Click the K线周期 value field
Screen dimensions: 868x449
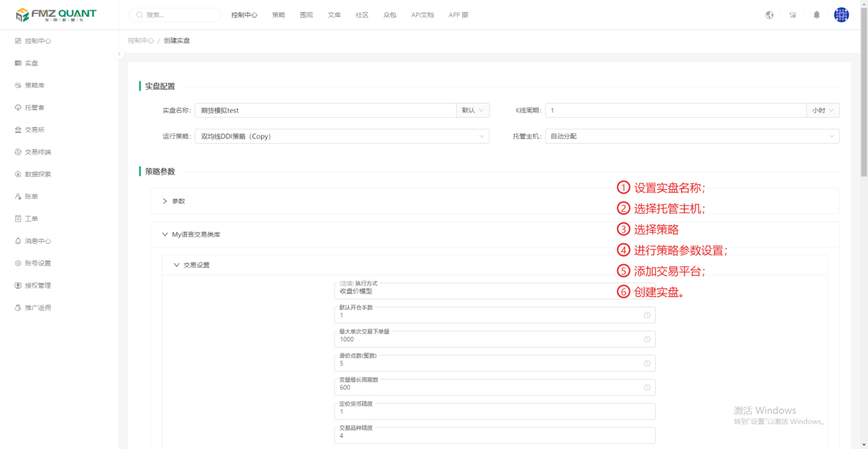click(x=676, y=110)
